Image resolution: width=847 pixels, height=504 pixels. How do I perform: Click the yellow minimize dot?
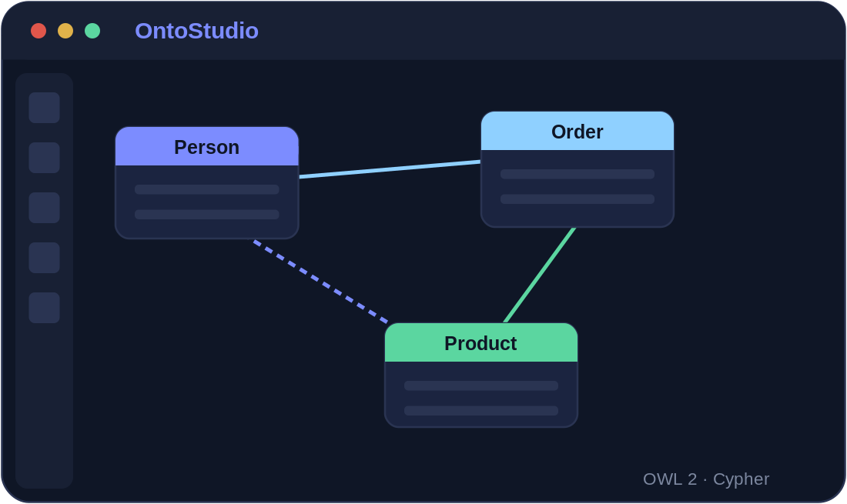point(65,31)
